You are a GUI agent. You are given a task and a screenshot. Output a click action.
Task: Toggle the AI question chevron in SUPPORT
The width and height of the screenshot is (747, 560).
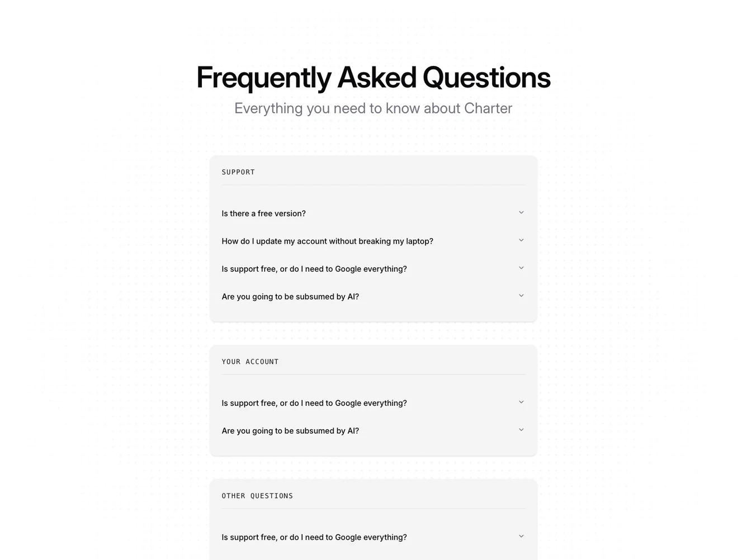(521, 296)
